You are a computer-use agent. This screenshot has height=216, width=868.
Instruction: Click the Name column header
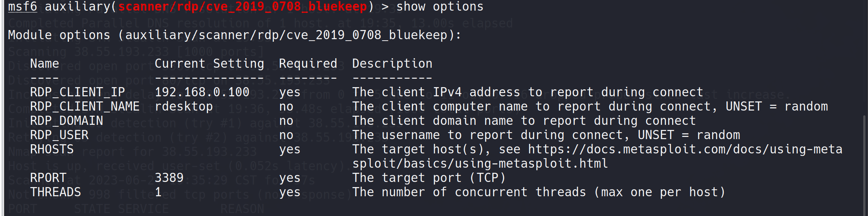[x=44, y=64]
